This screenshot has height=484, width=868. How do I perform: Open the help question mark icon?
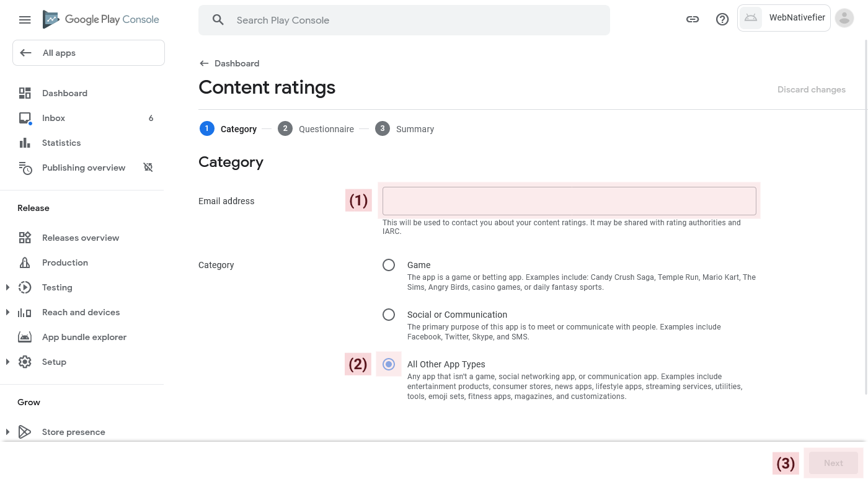point(722,19)
